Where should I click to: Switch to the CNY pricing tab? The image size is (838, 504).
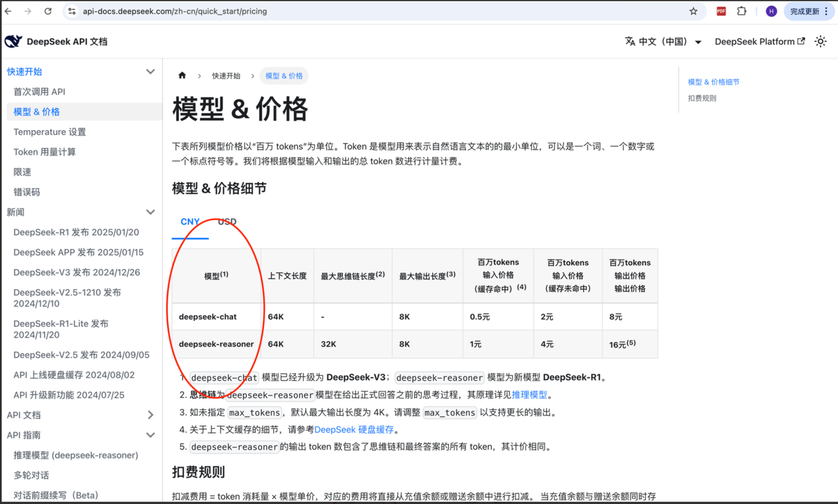coord(190,222)
